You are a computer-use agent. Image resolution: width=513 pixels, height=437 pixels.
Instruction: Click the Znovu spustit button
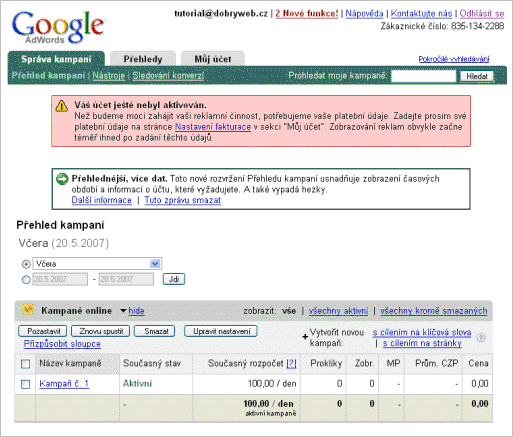click(101, 331)
